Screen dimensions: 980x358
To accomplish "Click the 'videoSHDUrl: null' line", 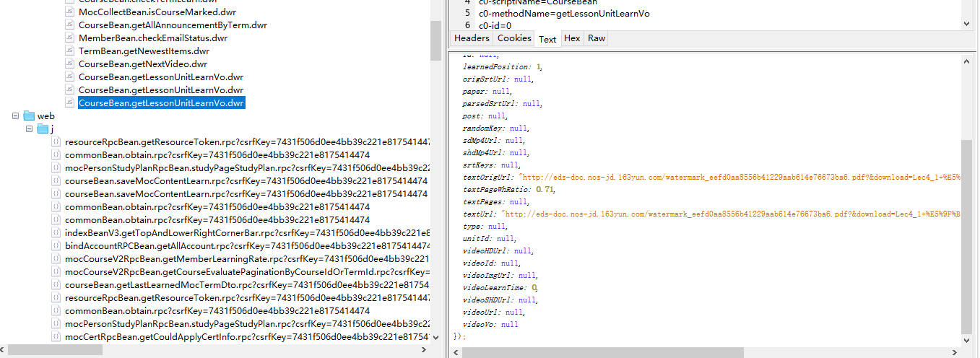I will (x=501, y=300).
